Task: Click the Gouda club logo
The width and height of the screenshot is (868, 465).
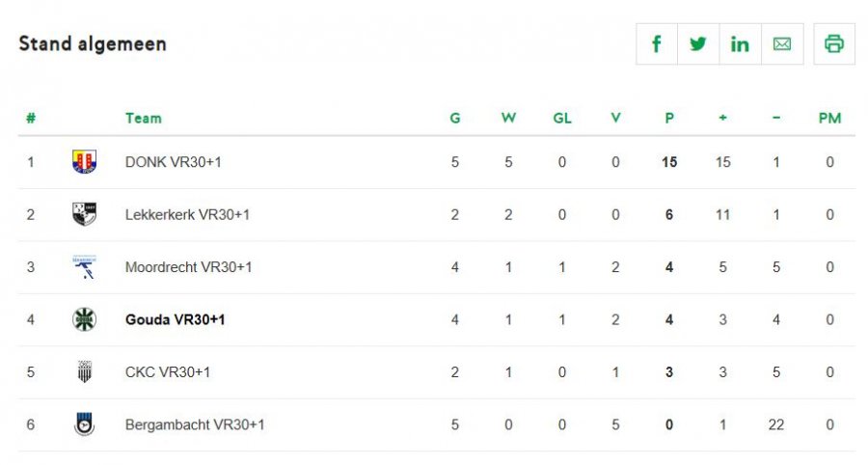Action: point(84,319)
